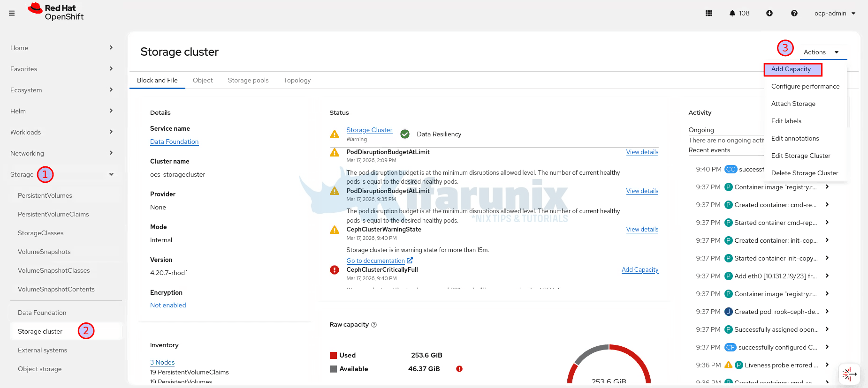Click the external link icon after Go to documentation
This screenshot has height=388, width=868.
[410, 261]
